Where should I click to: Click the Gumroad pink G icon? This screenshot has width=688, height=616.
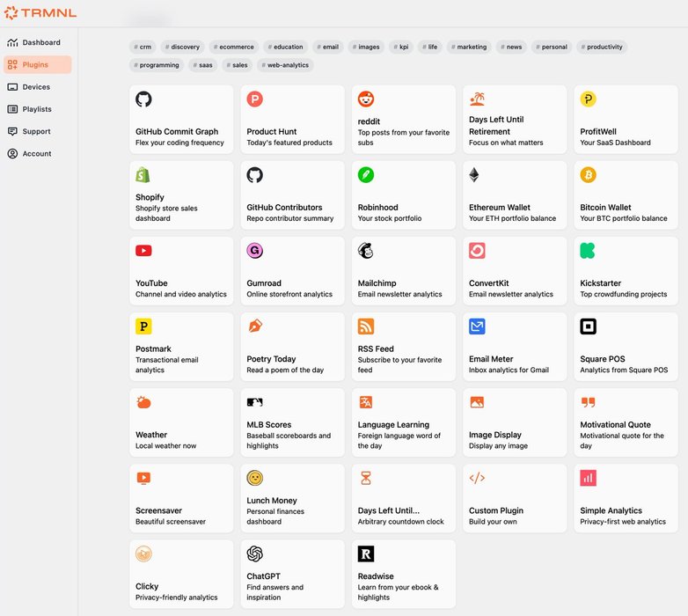(x=254, y=251)
